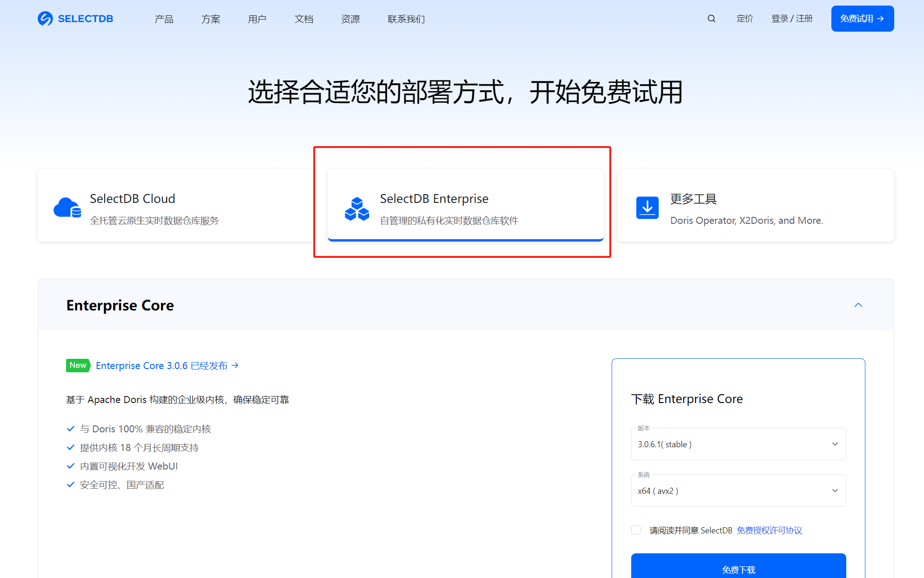Open the search function
The image size is (924, 578).
tap(711, 19)
